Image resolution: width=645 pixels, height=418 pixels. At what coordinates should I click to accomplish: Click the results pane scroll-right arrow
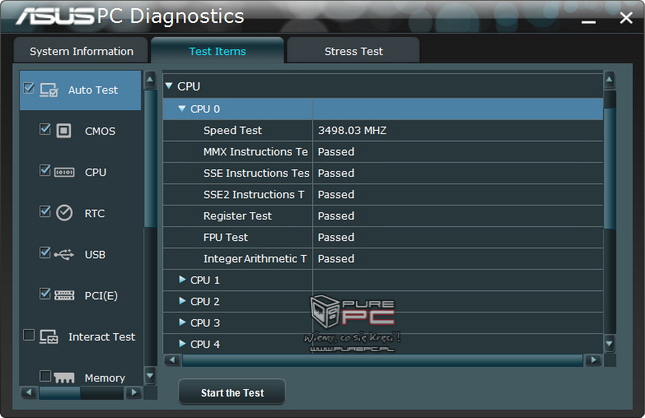pos(593,360)
